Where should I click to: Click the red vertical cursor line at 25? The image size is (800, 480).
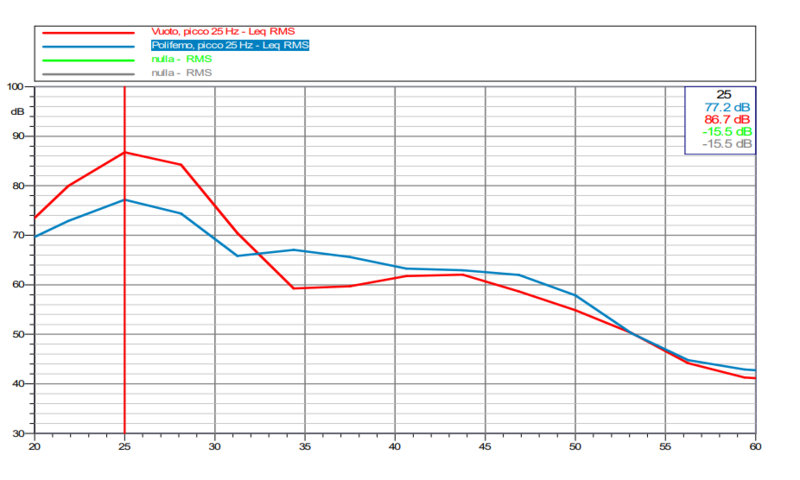pos(124,300)
